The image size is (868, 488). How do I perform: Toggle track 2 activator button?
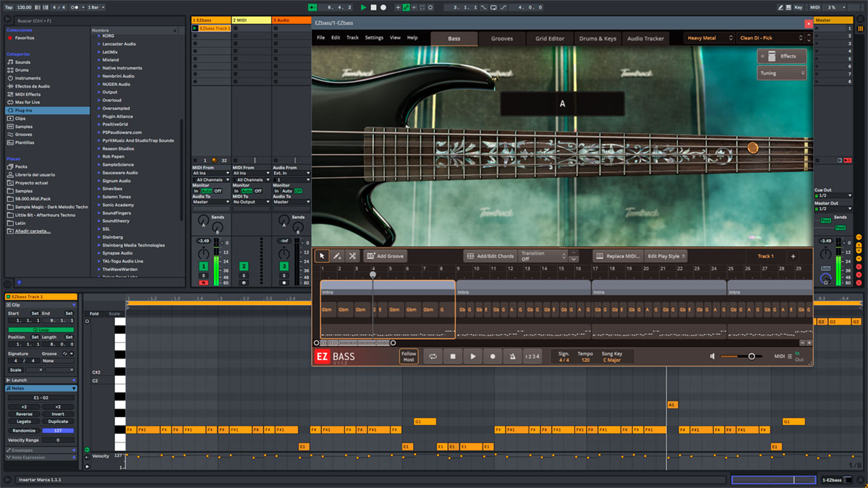pos(244,267)
